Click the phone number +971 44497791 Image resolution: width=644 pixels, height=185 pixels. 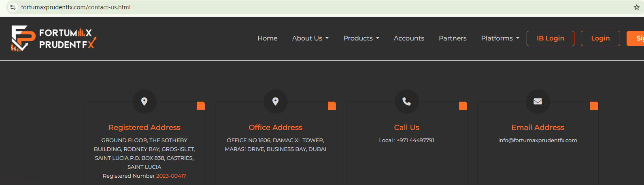415,140
